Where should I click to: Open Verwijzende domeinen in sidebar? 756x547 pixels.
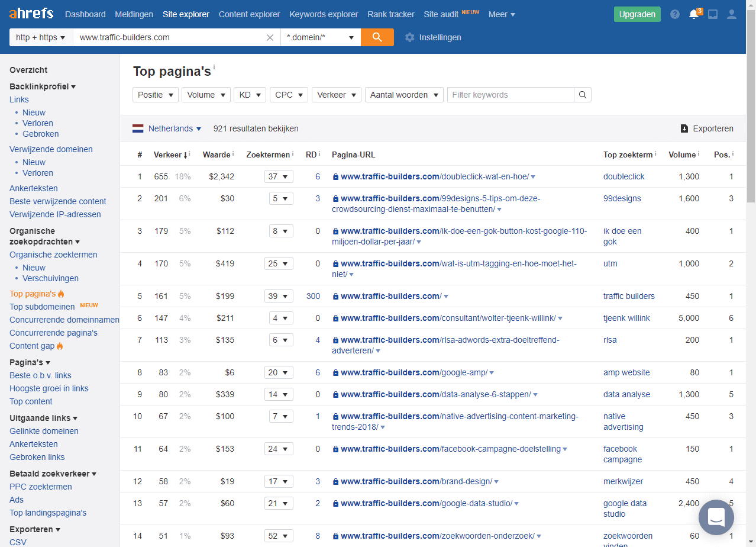[x=51, y=149]
